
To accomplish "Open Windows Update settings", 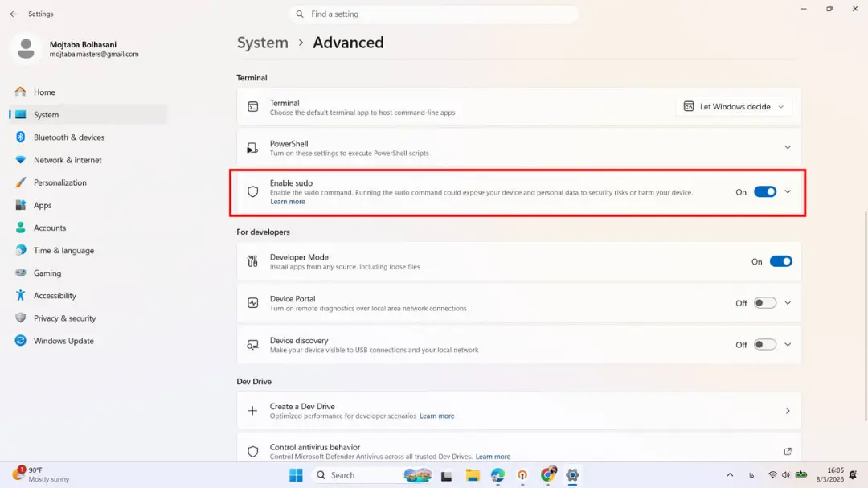I will tap(88, 341).
